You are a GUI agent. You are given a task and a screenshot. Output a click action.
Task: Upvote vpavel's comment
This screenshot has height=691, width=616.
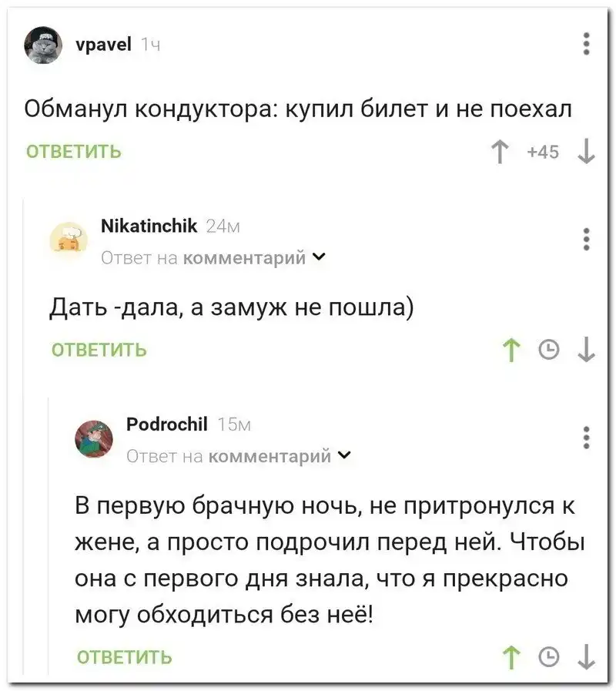(x=500, y=153)
